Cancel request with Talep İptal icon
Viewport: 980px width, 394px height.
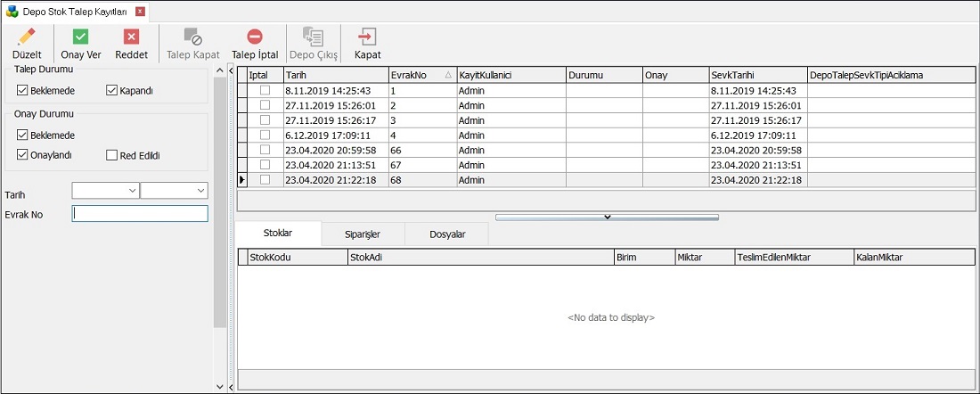pos(255,37)
